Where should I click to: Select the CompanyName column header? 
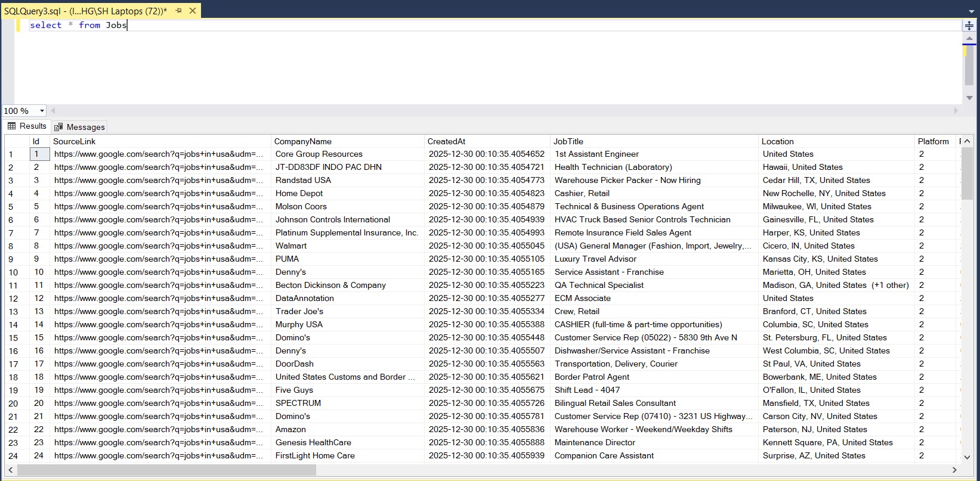(x=302, y=141)
